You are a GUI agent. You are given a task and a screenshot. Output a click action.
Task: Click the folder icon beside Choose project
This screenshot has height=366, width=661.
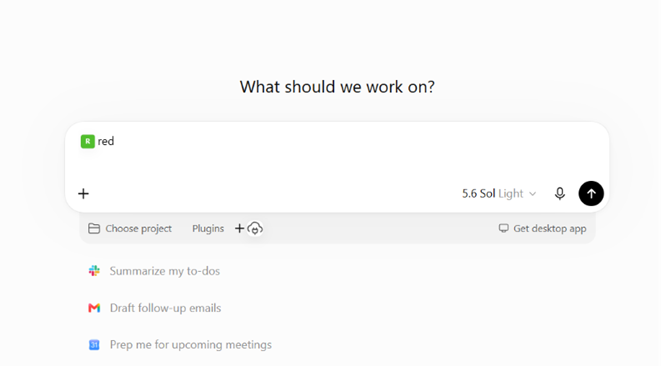coord(94,229)
